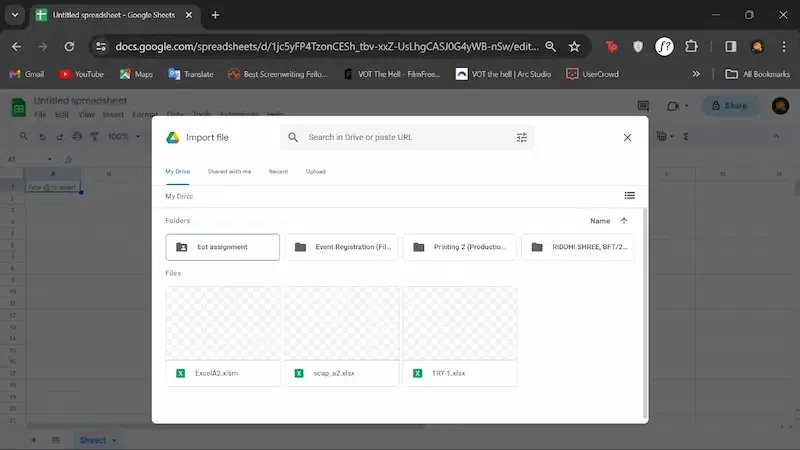
Task: Open the f? extension icon
Action: (664, 46)
